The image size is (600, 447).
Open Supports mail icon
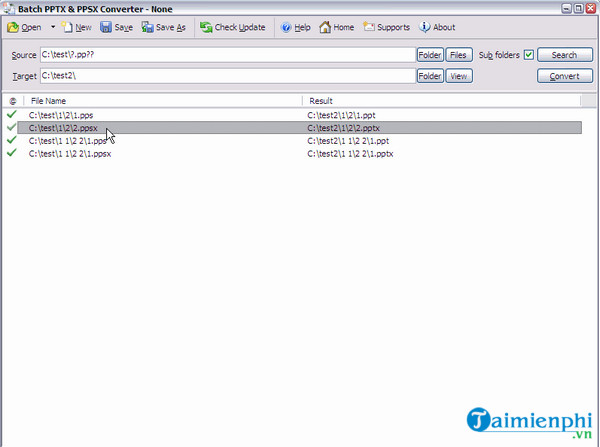click(x=368, y=27)
